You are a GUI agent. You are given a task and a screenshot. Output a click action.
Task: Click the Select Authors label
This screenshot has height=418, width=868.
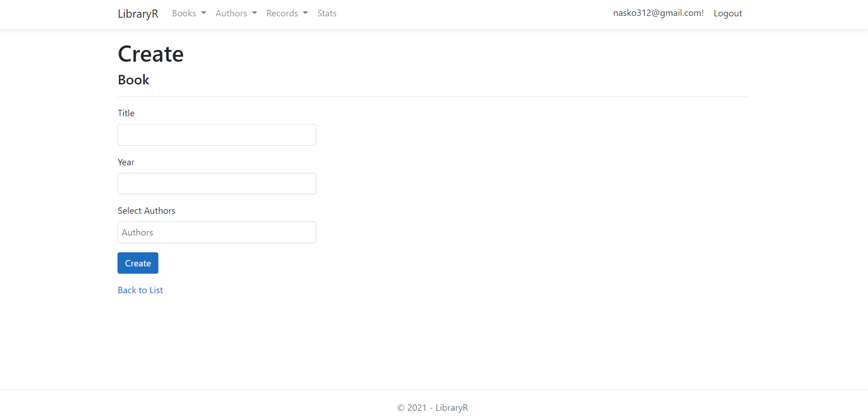tap(146, 210)
